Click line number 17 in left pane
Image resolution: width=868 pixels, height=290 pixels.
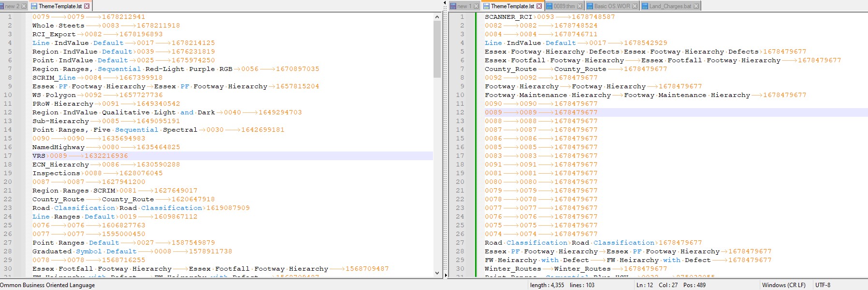(8, 156)
